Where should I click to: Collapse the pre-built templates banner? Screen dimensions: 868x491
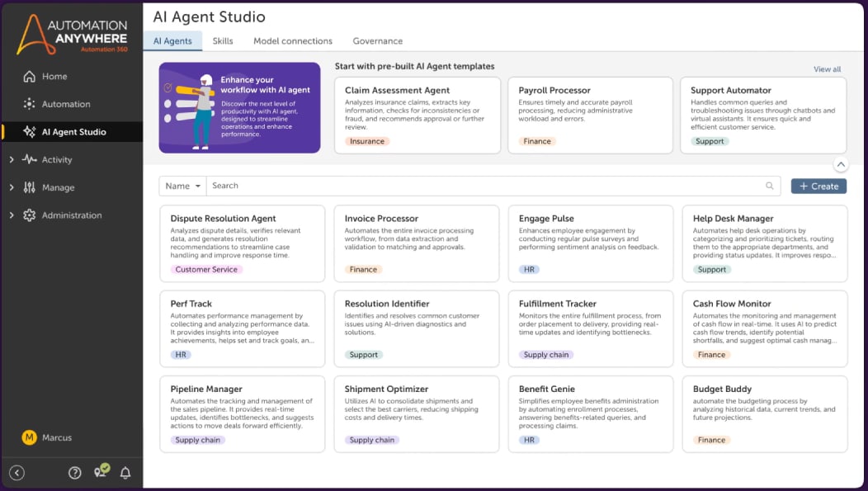(x=840, y=164)
